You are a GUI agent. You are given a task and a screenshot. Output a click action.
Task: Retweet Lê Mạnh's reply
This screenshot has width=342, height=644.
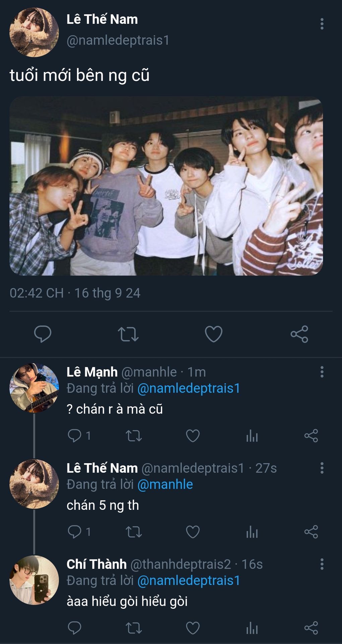click(134, 436)
